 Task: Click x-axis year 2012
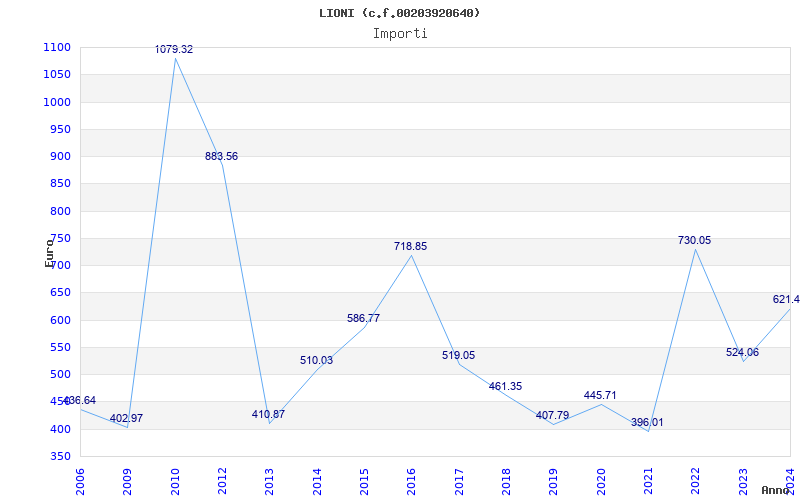click(x=222, y=482)
